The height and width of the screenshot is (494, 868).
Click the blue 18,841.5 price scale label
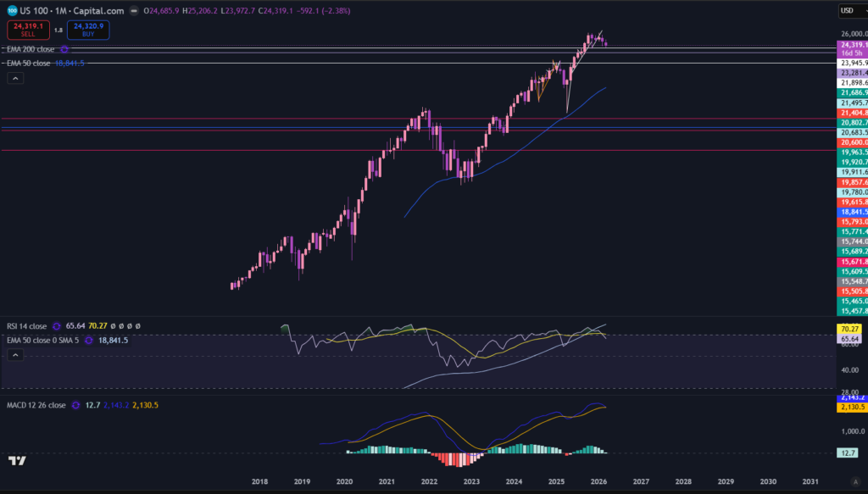853,212
